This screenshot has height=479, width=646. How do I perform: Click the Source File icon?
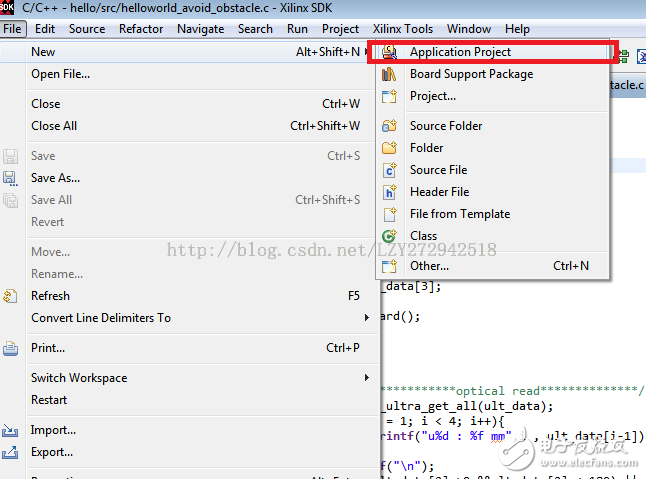pyautogui.click(x=390, y=170)
